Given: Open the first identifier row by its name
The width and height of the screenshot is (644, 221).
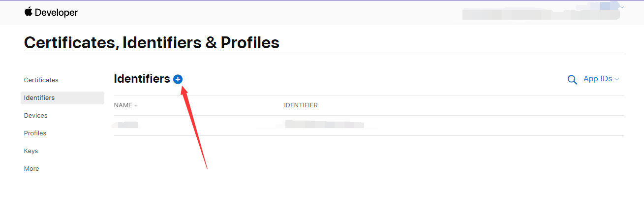Looking at the screenshot, I should tap(126, 125).
